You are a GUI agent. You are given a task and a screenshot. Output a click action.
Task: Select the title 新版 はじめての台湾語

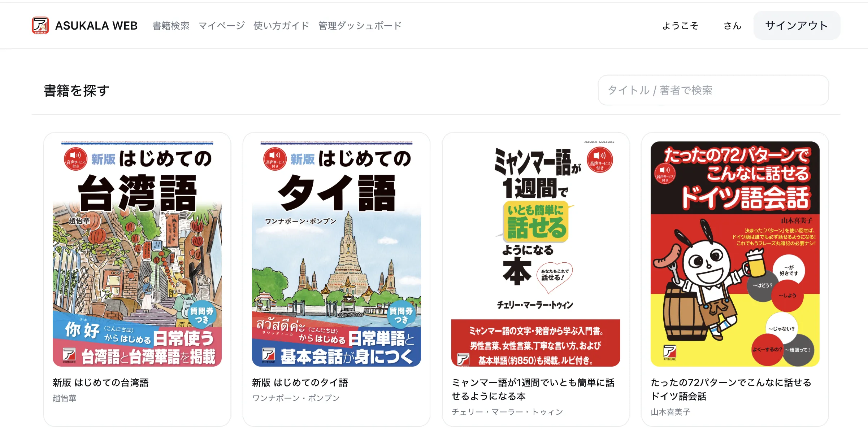[101, 382]
